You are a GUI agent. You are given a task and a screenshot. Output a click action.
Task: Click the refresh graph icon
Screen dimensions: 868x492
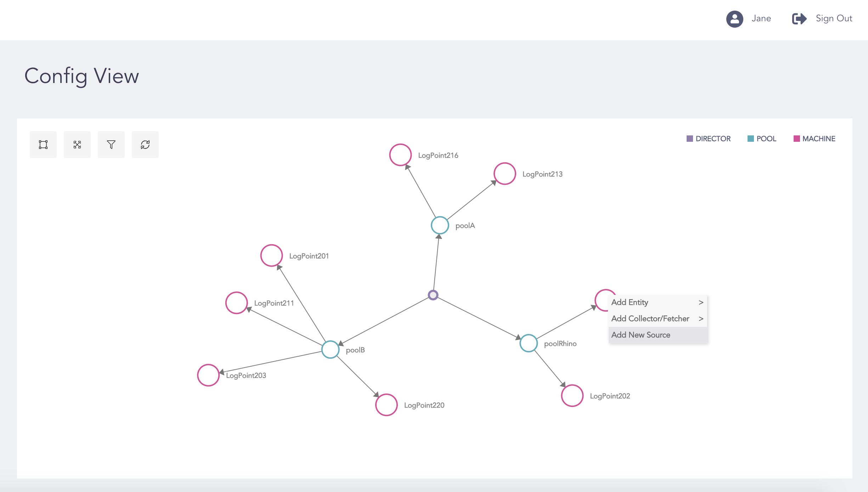[x=145, y=145]
